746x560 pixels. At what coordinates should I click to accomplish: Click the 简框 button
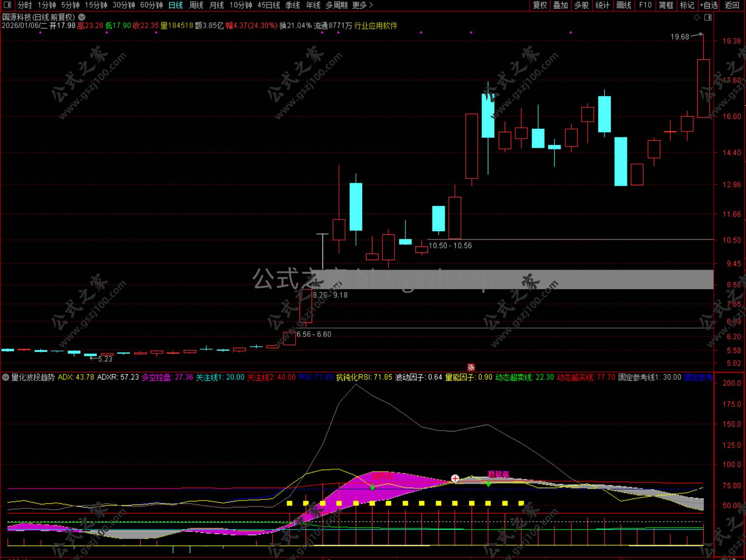pyautogui.click(x=666, y=5)
